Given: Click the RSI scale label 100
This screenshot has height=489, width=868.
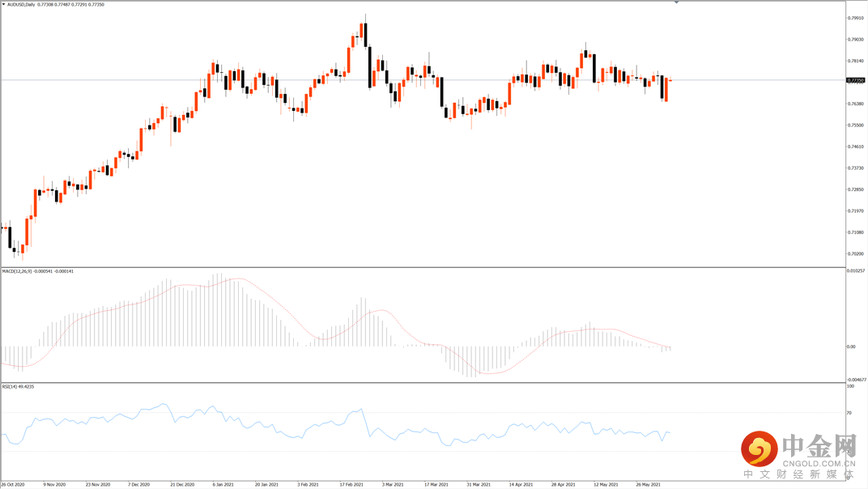Looking at the screenshot, I should (x=850, y=386).
